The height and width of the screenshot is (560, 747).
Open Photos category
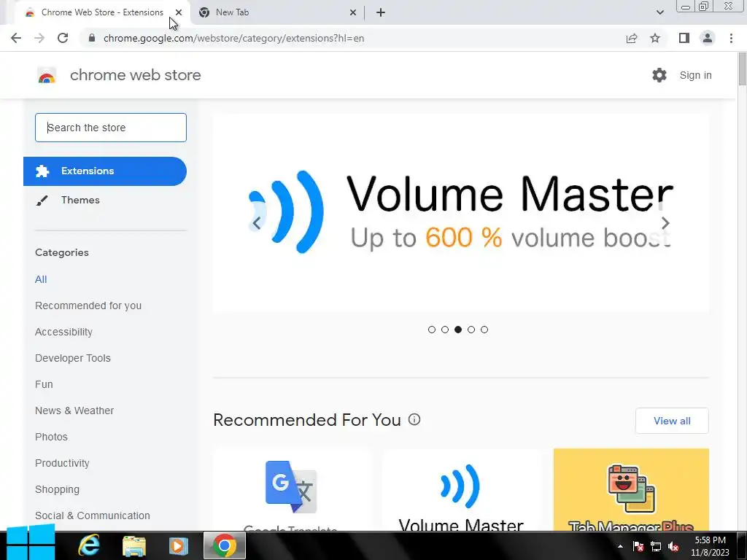[52, 437]
